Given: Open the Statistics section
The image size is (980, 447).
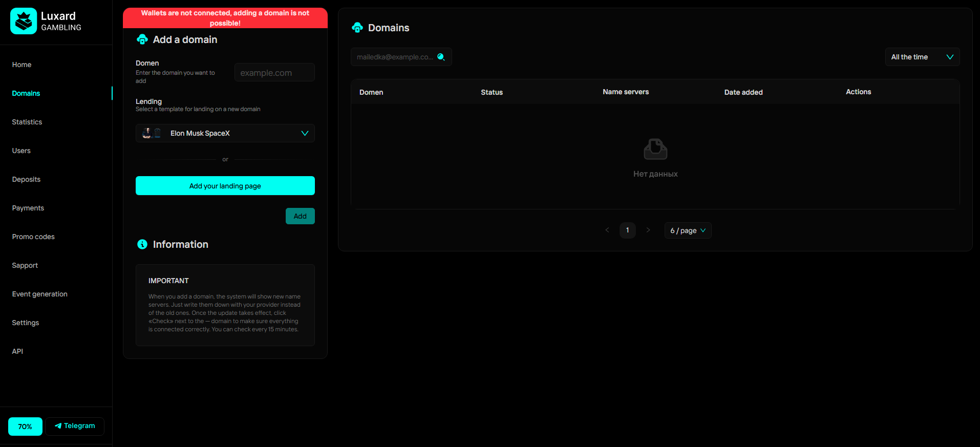Looking at the screenshot, I should pos(27,122).
